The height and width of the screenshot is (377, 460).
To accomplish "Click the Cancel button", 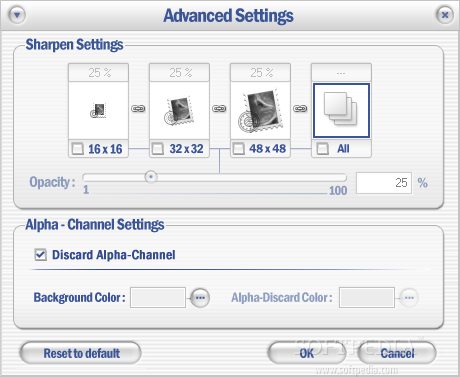I will (397, 353).
